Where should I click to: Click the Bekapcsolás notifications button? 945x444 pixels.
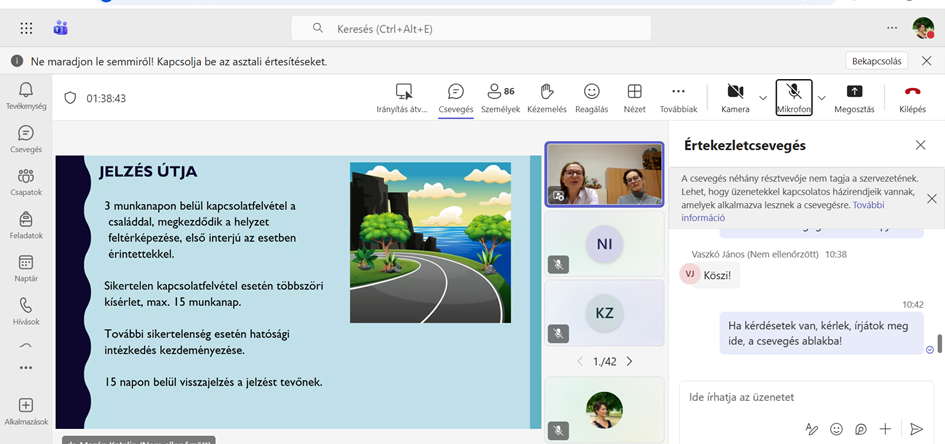877,61
